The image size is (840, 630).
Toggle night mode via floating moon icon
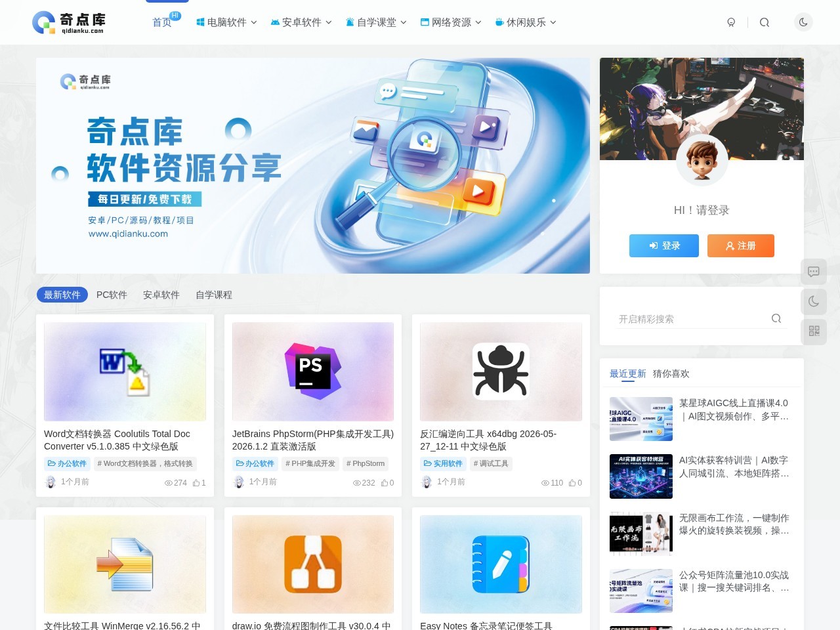point(814,301)
